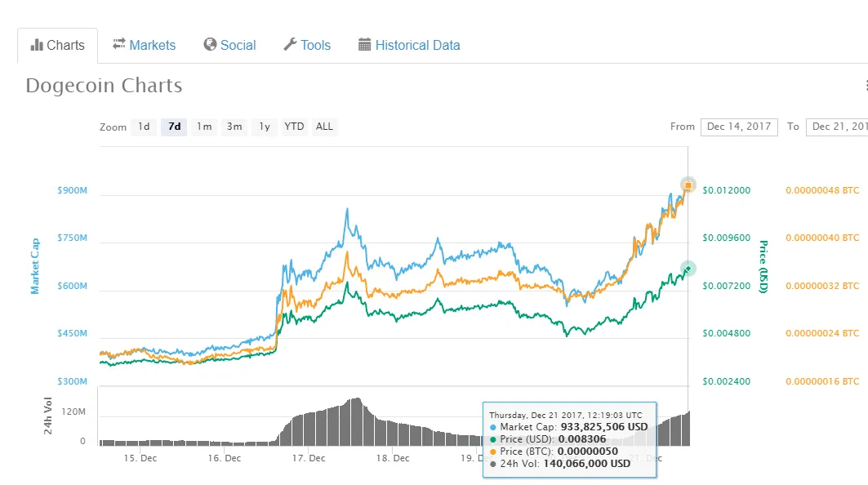Click the Market Cap axis title

coord(35,266)
